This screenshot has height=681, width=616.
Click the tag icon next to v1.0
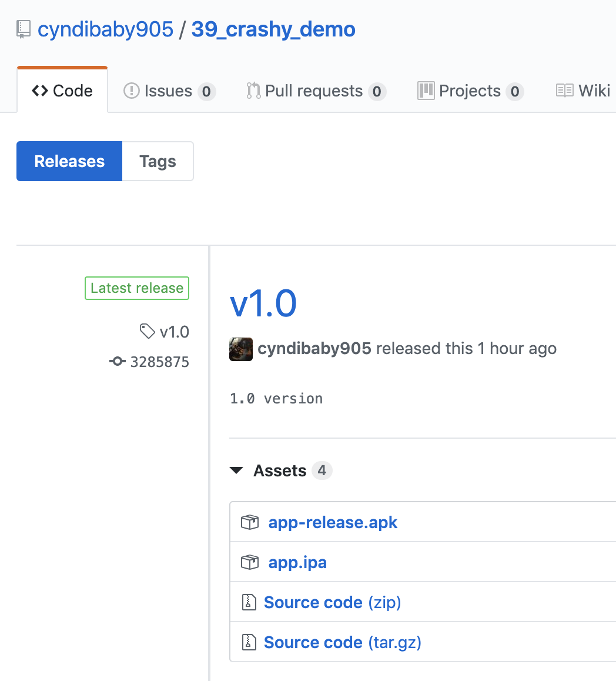pos(147,332)
